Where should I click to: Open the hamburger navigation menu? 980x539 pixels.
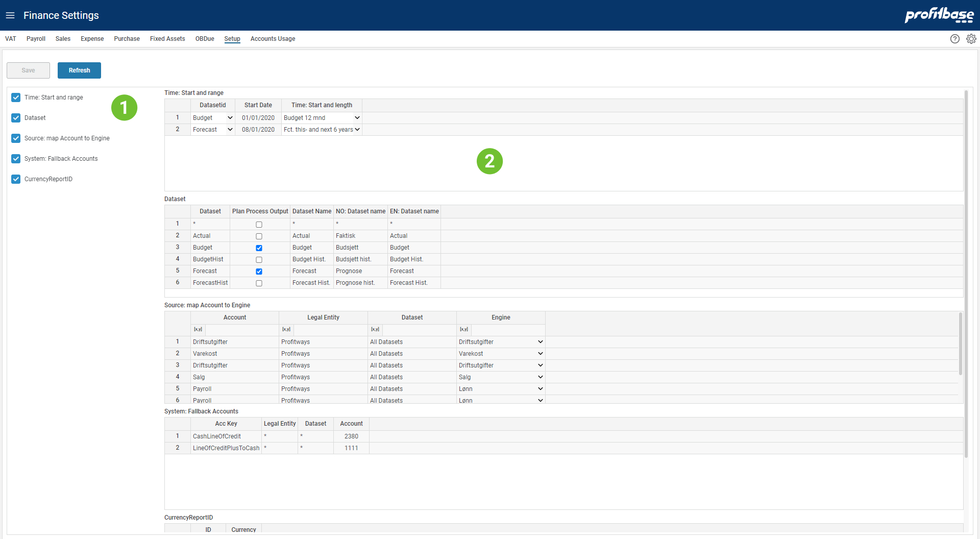(x=10, y=15)
